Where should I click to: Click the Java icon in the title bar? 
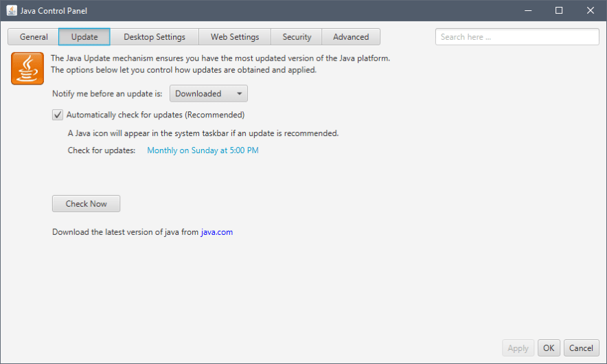pyautogui.click(x=12, y=10)
